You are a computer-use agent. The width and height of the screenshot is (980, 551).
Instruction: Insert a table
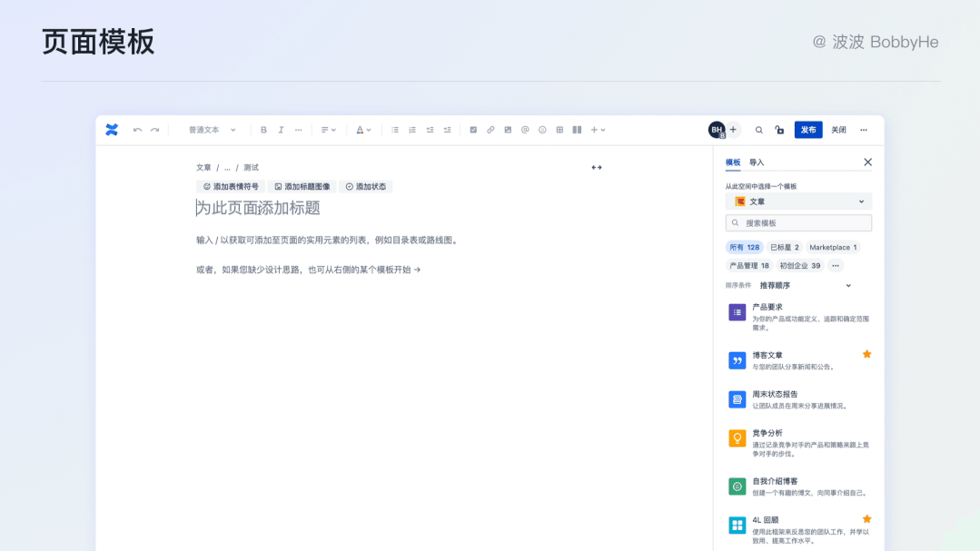[560, 130]
